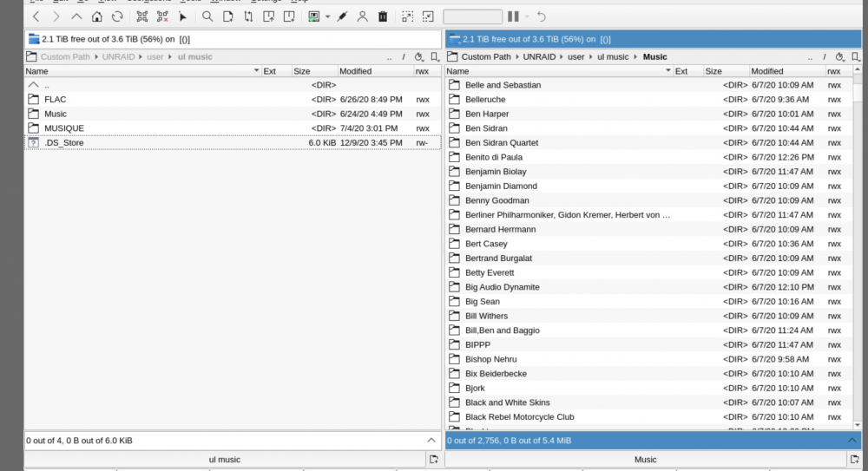This screenshot has width=868, height=471.
Task: Go back with the left arrow toolbar icon
Action: tap(36, 16)
